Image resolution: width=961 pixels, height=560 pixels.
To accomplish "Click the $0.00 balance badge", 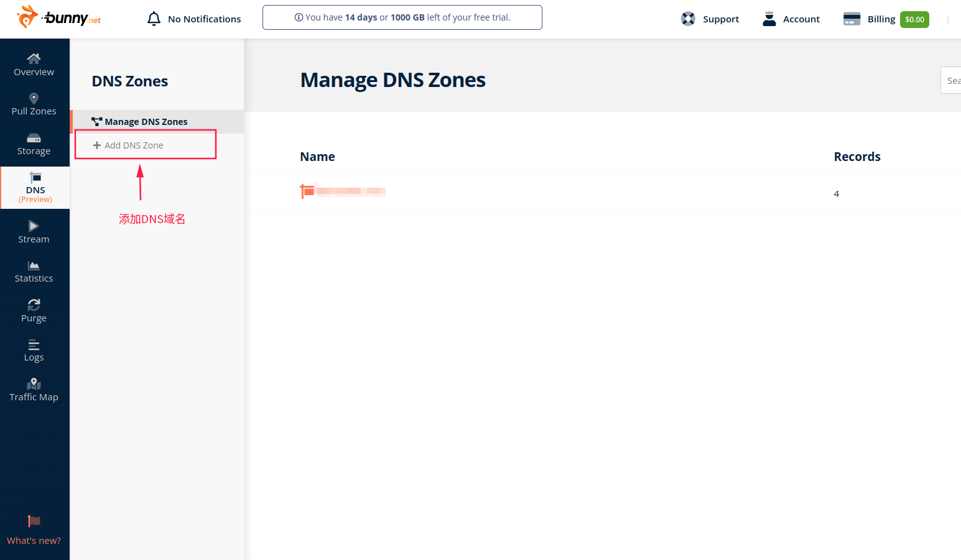I will 914,20.
